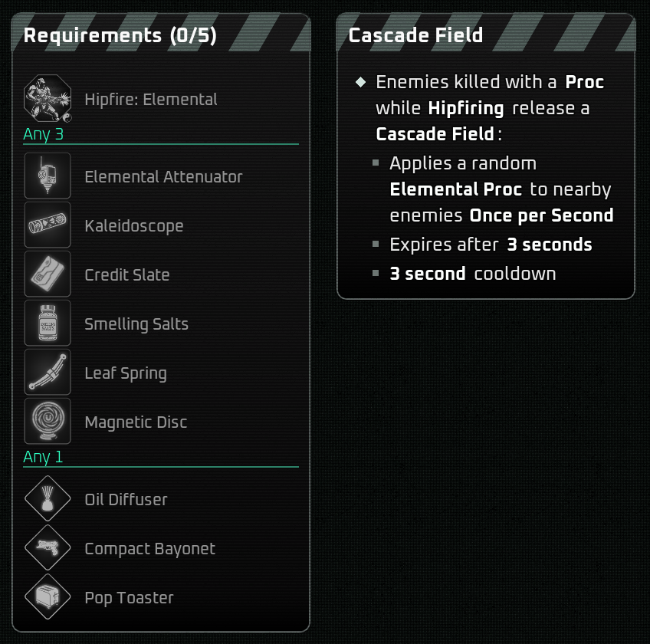Click the Hipfire: Elemental text label
The image size is (650, 644).
[x=151, y=100]
